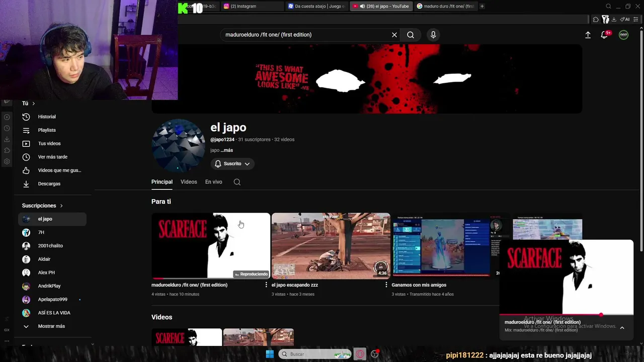
Task: Expand channel description with ...más
Action: click(226, 150)
